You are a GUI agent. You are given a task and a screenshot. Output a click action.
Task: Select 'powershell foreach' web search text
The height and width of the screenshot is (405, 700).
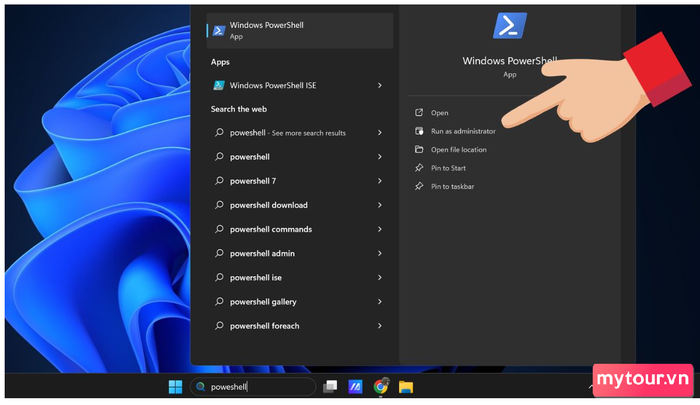[265, 326]
